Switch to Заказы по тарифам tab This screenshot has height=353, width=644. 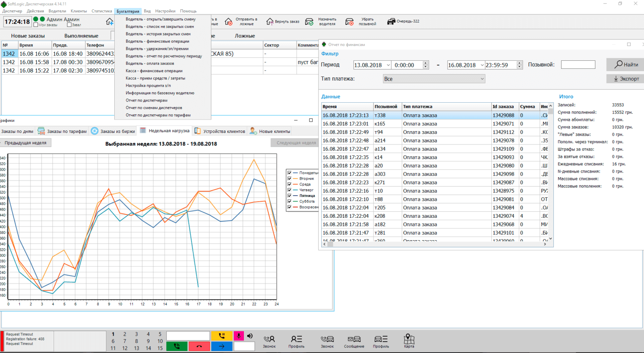click(62, 131)
